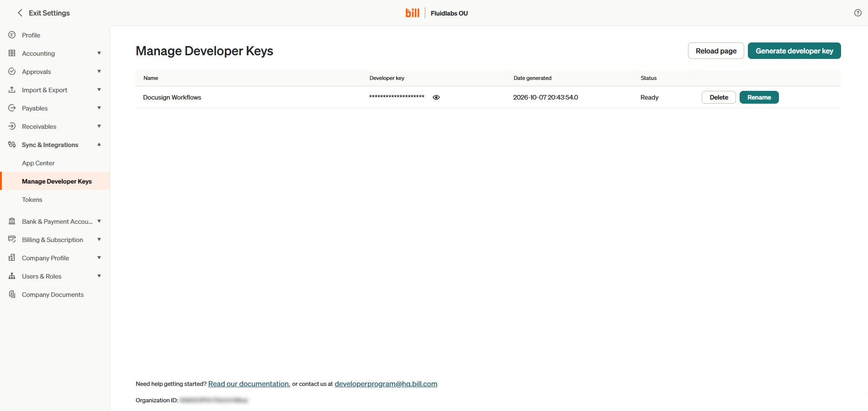This screenshot has width=868, height=411.
Task: Click the Users & Roles hierarchy icon
Action: click(x=12, y=276)
